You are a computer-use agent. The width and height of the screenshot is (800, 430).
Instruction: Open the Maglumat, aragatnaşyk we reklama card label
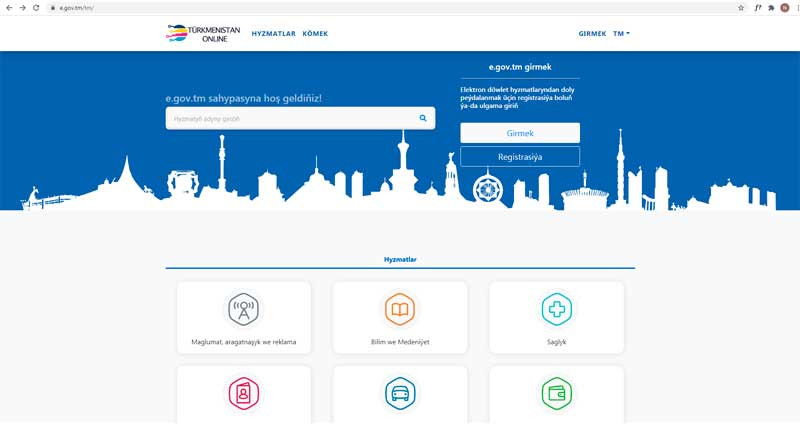click(244, 342)
